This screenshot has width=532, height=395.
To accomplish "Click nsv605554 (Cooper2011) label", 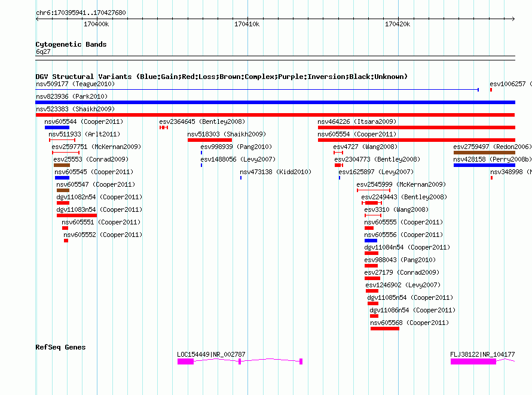I will (x=357, y=134).
